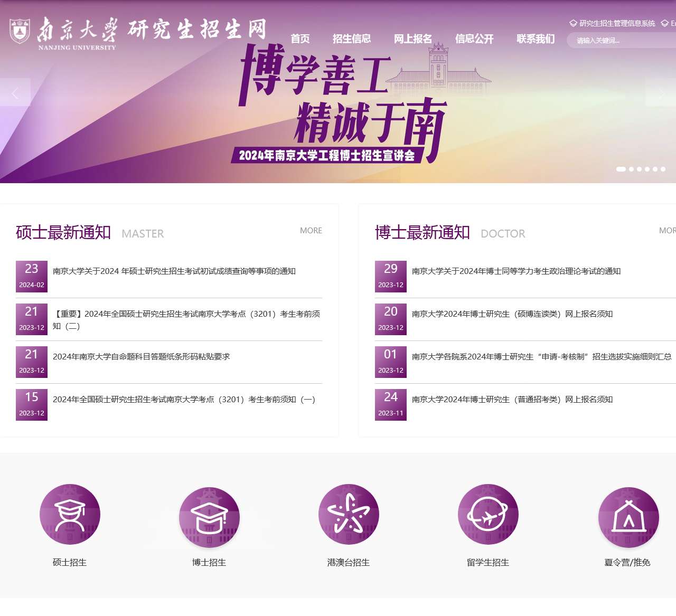This screenshot has width=676, height=616.
Task: Open 考生考前须知(一) notice
Action: 184,400
